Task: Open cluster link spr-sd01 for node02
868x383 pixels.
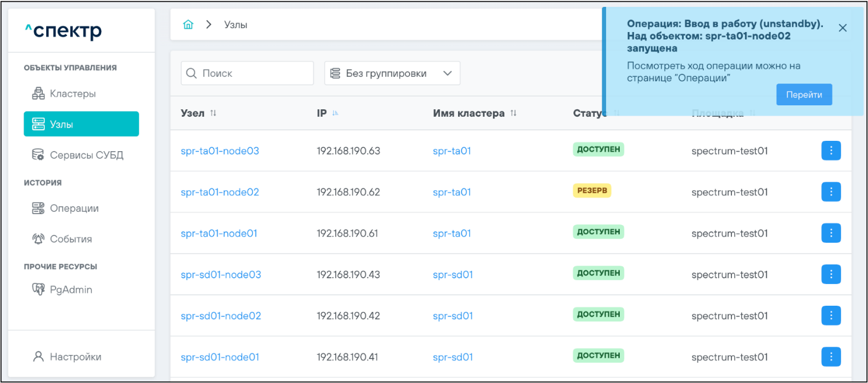Action: tap(452, 315)
